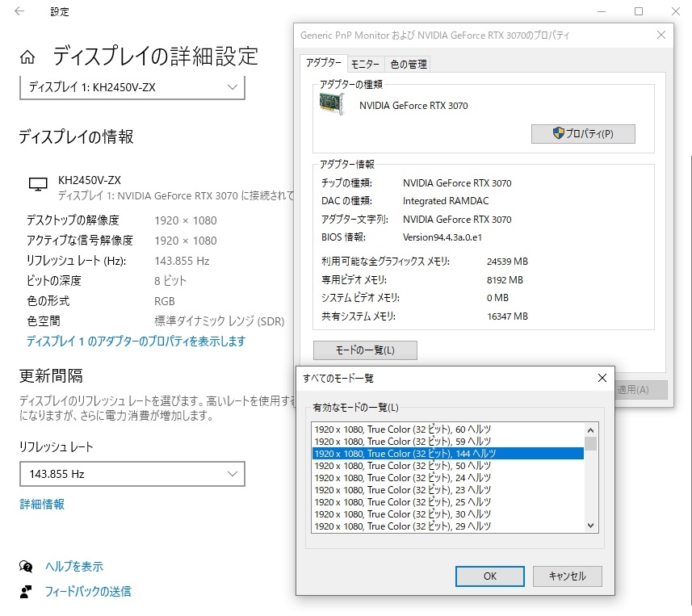Image resolution: width=692 pixels, height=616 pixels.
Task: Confirm mode list with OK button
Action: 490,576
